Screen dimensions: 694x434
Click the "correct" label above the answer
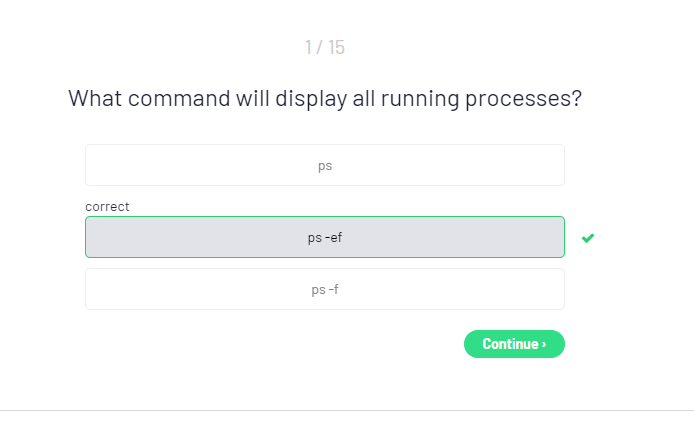pyautogui.click(x=107, y=207)
